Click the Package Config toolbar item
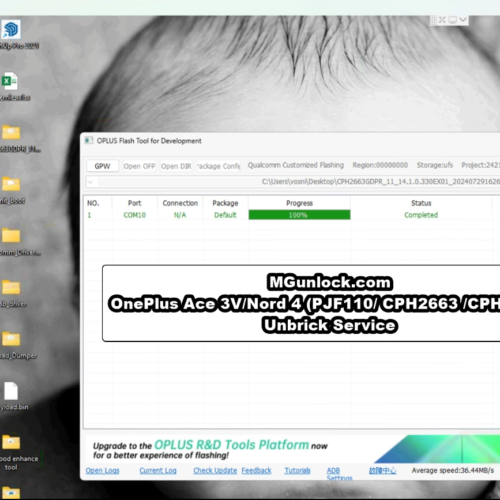This screenshot has width=500, height=500. coord(219,166)
